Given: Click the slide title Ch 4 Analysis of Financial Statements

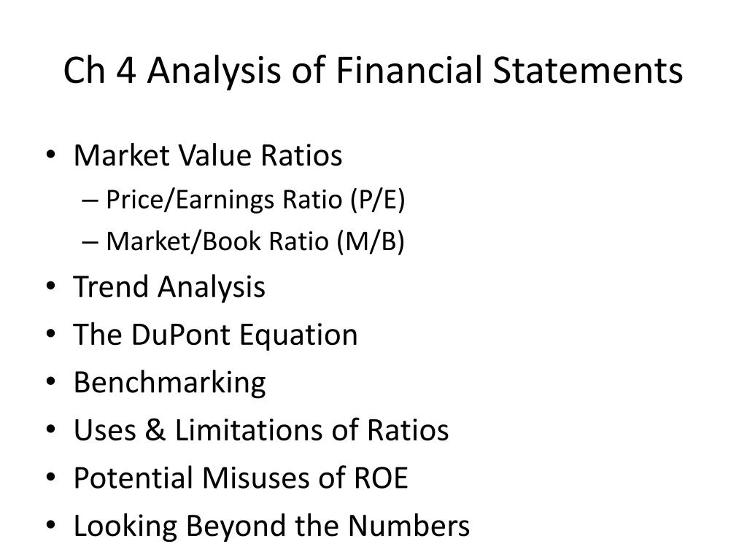Looking at the screenshot, I should coord(373,71).
